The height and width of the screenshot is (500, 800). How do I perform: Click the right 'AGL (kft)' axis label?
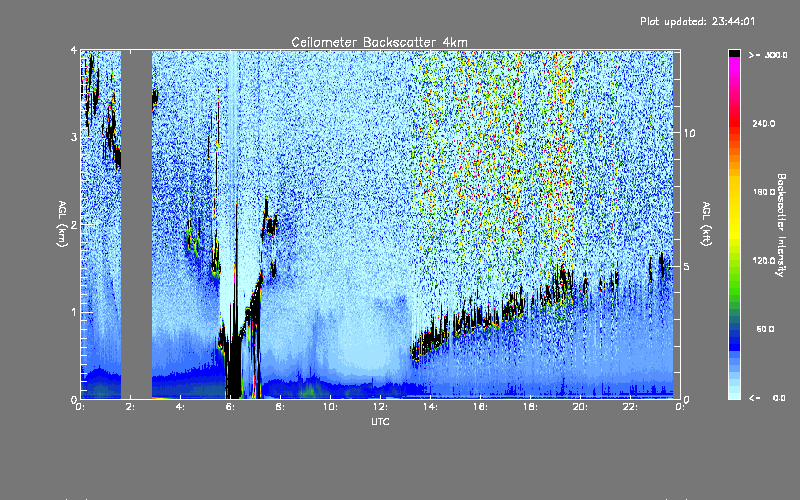pyautogui.click(x=706, y=224)
